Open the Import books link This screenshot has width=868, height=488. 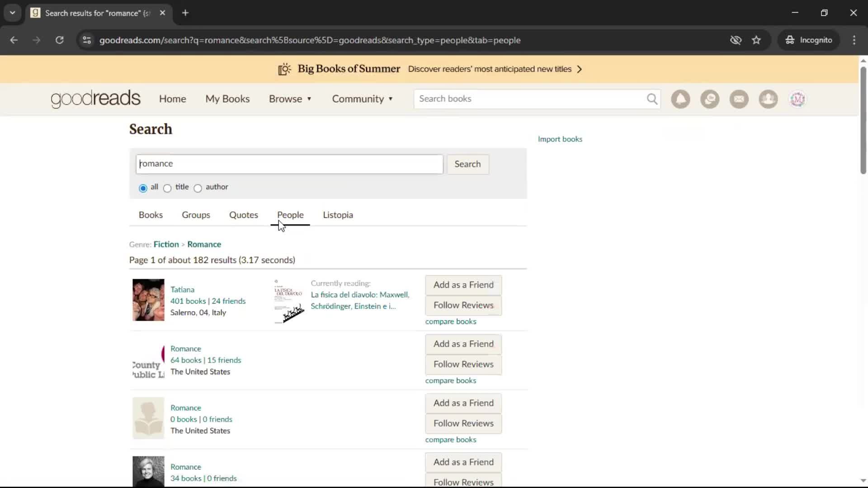[560, 139]
